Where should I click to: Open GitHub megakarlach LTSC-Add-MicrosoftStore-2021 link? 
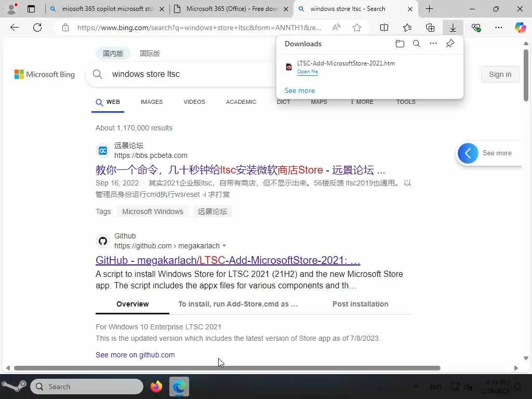[228, 260]
